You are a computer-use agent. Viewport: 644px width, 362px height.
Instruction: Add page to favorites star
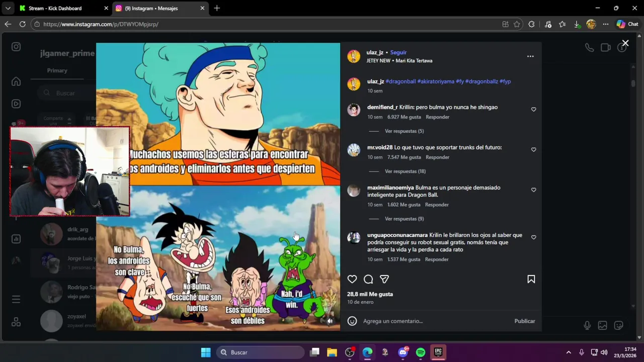pos(517,24)
